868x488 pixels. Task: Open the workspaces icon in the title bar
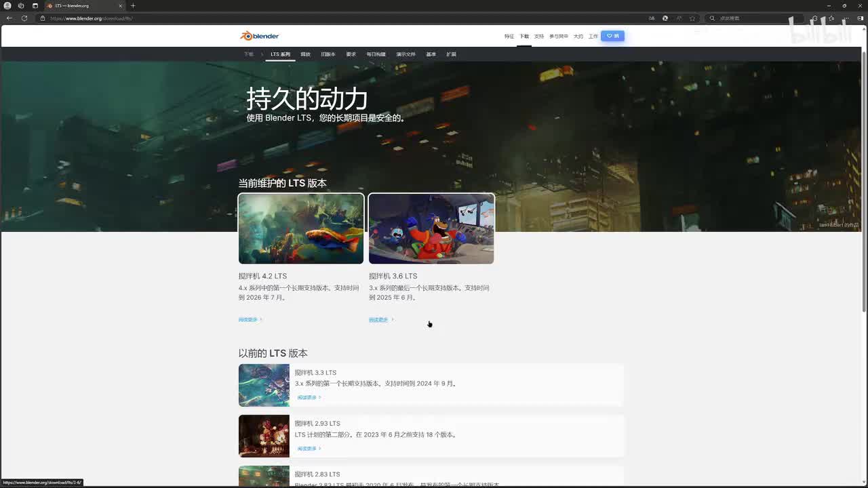(21, 5)
